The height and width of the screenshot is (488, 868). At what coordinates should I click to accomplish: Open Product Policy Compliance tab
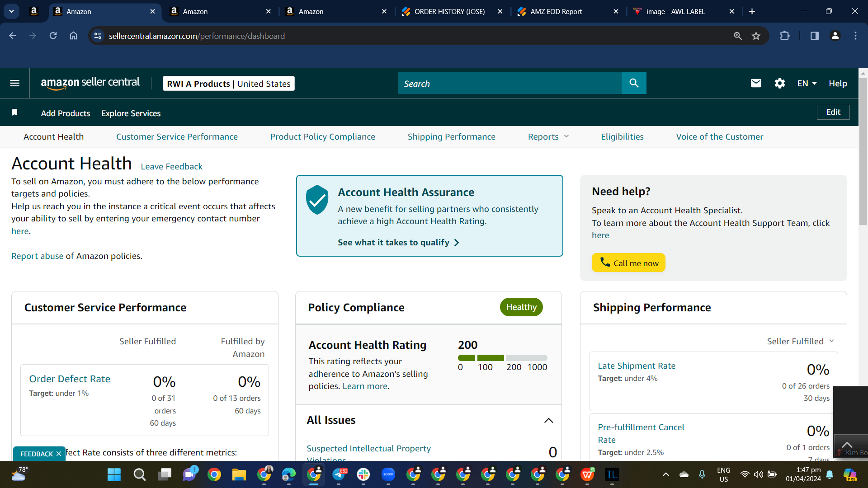pos(322,136)
